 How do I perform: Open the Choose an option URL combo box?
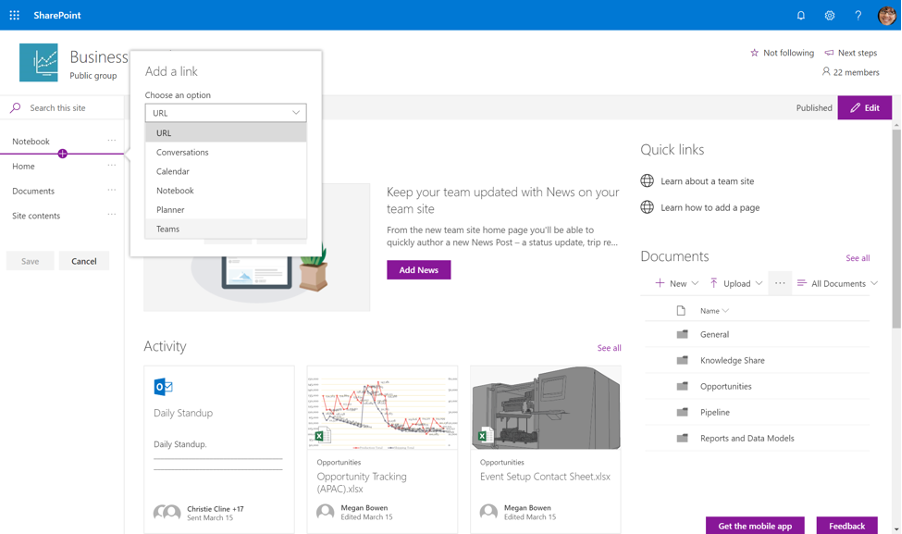pyautogui.click(x=226, y=113)
